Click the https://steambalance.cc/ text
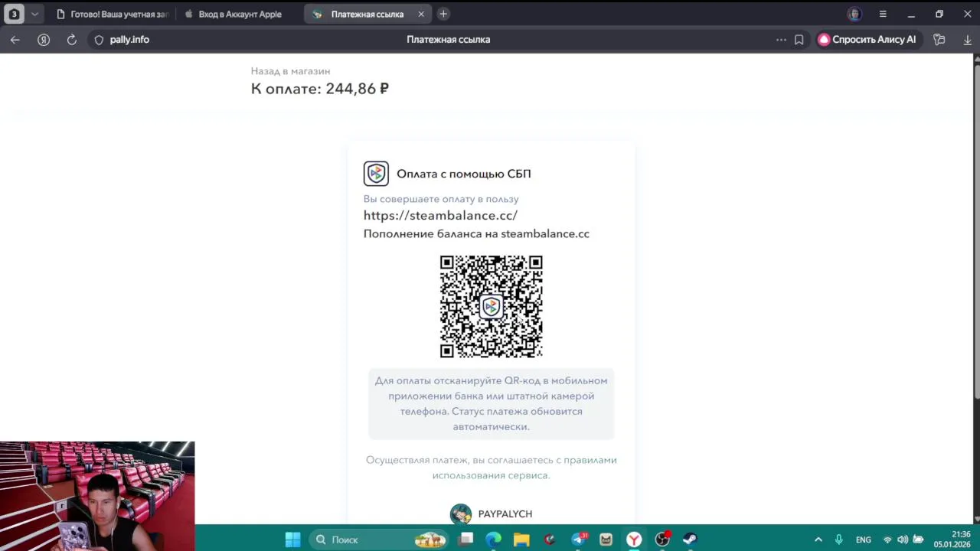The height and width of the screenshot is (551, 980). [440, 216]
